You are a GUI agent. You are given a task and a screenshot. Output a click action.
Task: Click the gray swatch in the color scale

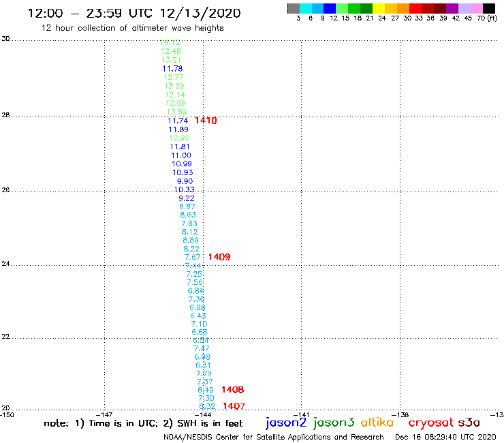[x=294, y=8]
